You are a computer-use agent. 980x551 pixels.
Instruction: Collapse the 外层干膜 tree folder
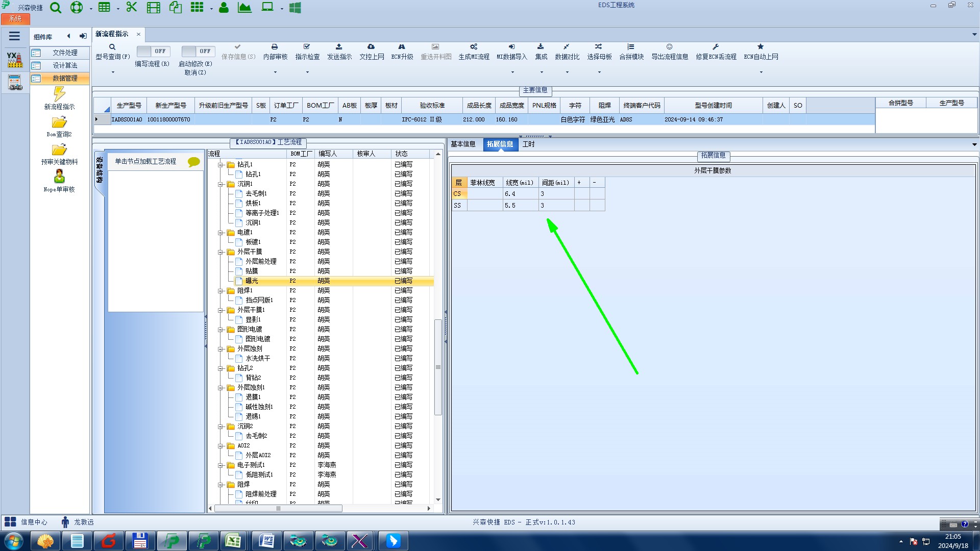pos(221,252)
